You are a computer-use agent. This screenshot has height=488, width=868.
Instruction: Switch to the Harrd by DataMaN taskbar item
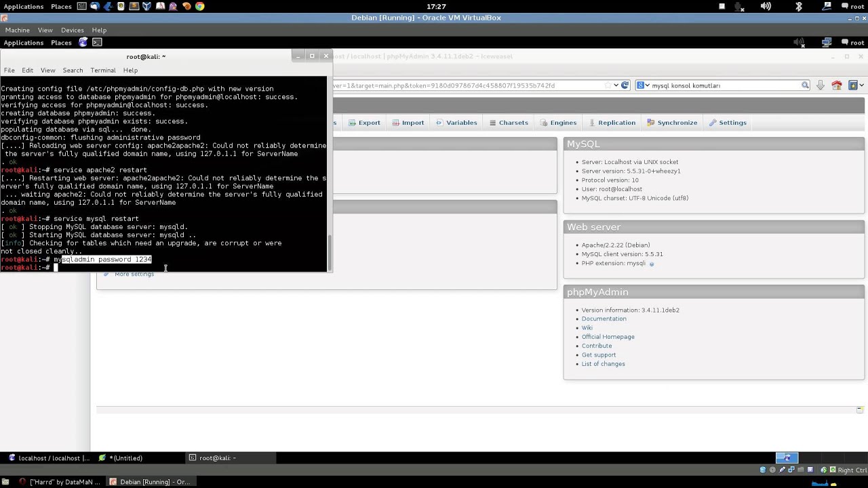[x=60, y=482]
